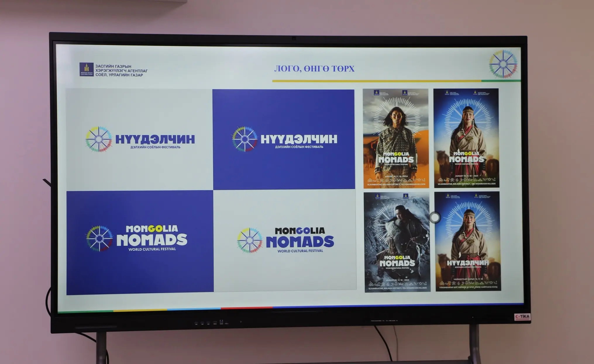The height and width of the screenshot is (364, 594).
Task: Select the header line СОЁЛ, УРЛАГИЙН ГАЗАР
Action: pyautogui.click(x=119, y=75)
